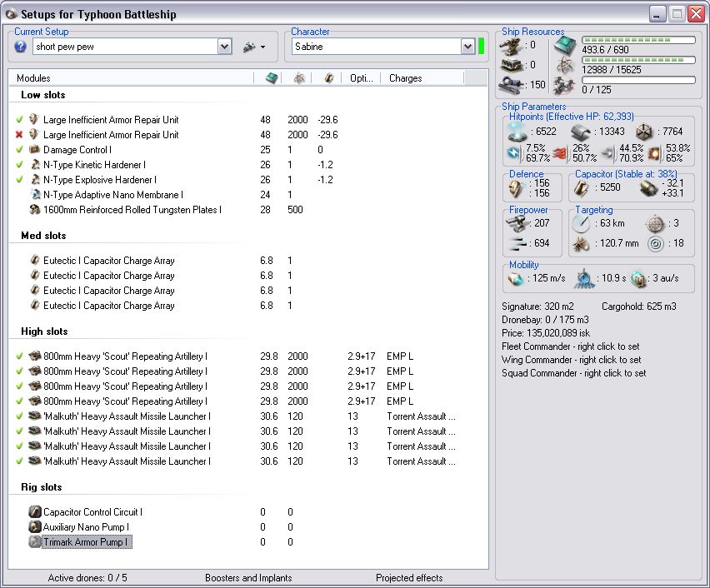710x588 pixels.
Task: Click the capacitor recharge icon showing -32.1
Action: [x=648, y=188]
